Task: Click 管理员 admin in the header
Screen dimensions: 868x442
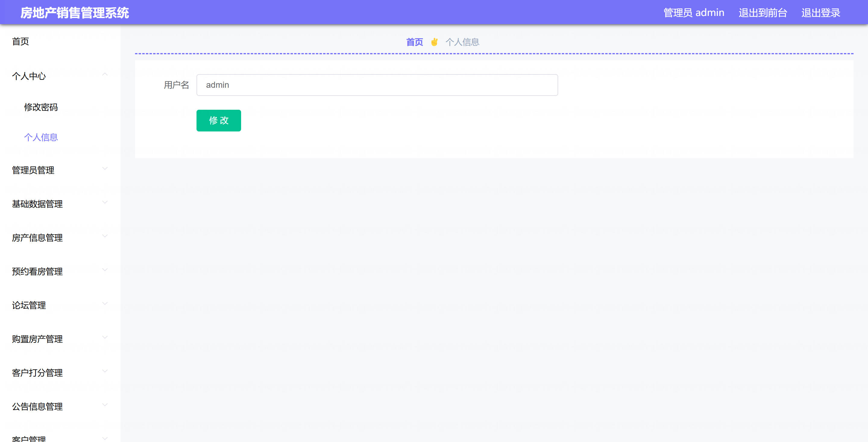Action: pyautogui.click(x=693, y=13)
